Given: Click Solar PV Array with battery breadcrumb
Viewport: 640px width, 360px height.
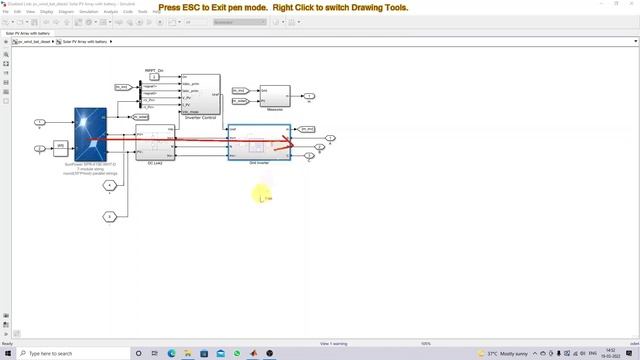Looking at the screenshot, I should point(84,42).
